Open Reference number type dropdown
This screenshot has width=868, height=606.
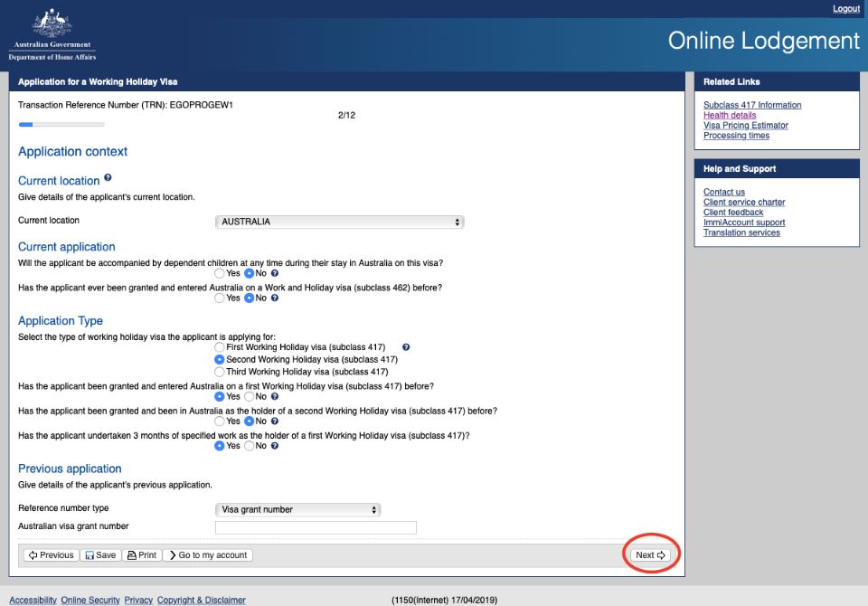pos(297,509)
